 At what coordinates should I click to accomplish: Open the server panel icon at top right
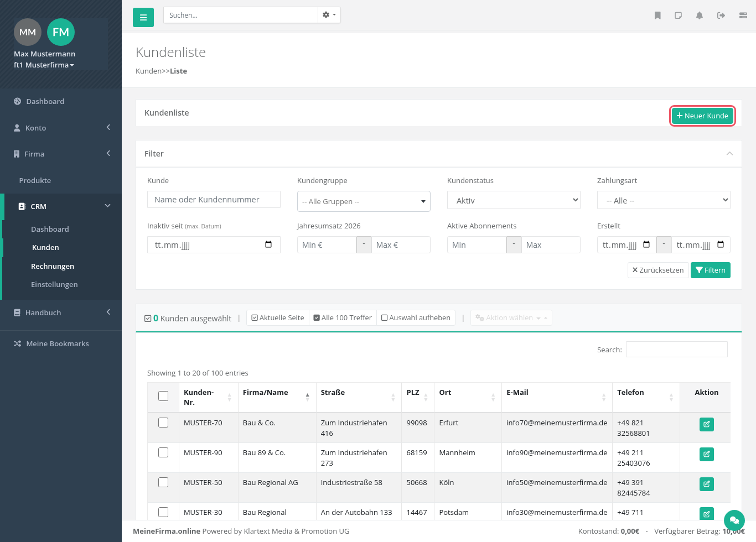[743, 15]
